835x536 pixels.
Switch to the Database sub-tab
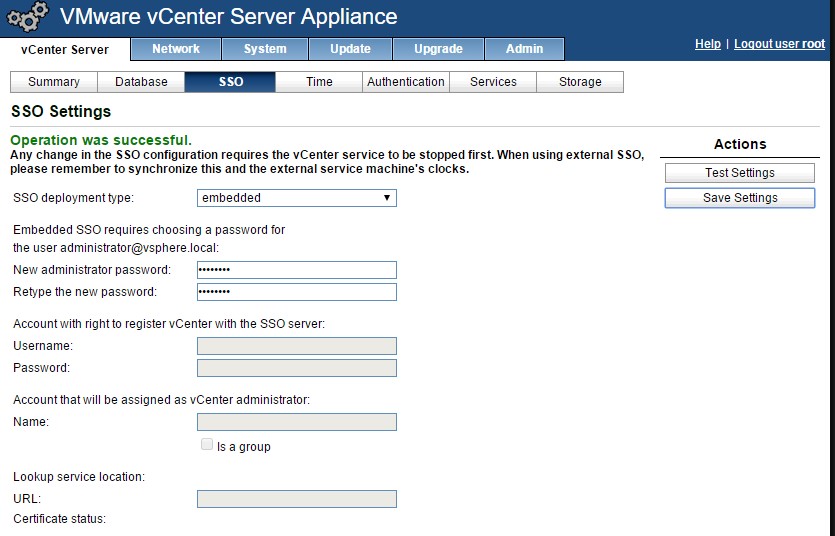(141, 82)
